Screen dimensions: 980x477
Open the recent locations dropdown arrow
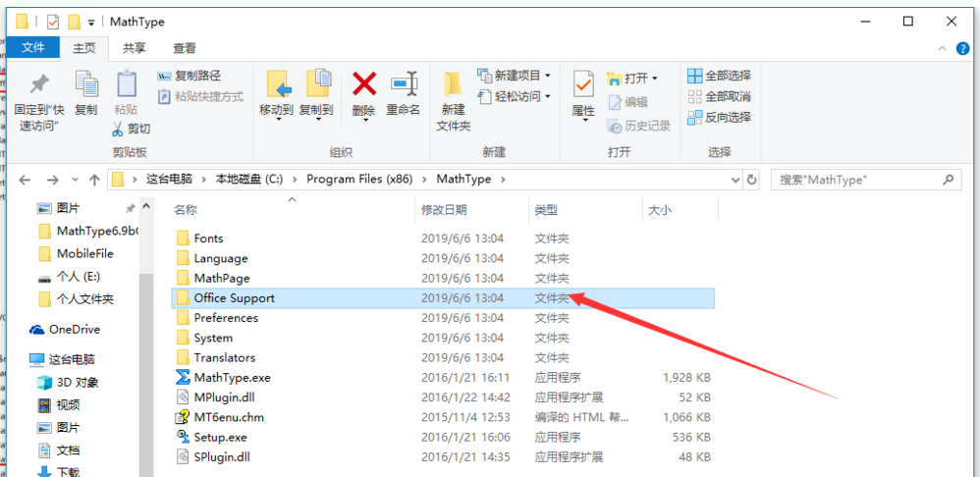[75, 180]
